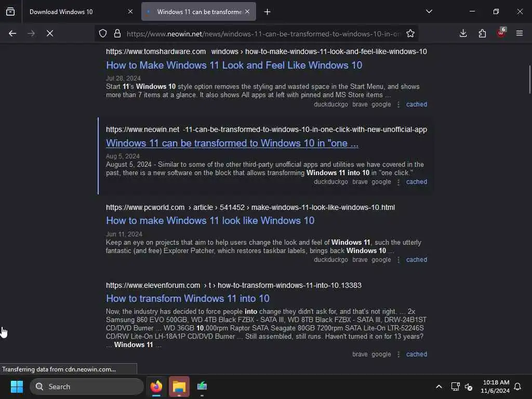Image resolution: width=532 pixels, height=399 pixels.
Task: Open uBlock Origin extension icon
Action: [501, 33]
